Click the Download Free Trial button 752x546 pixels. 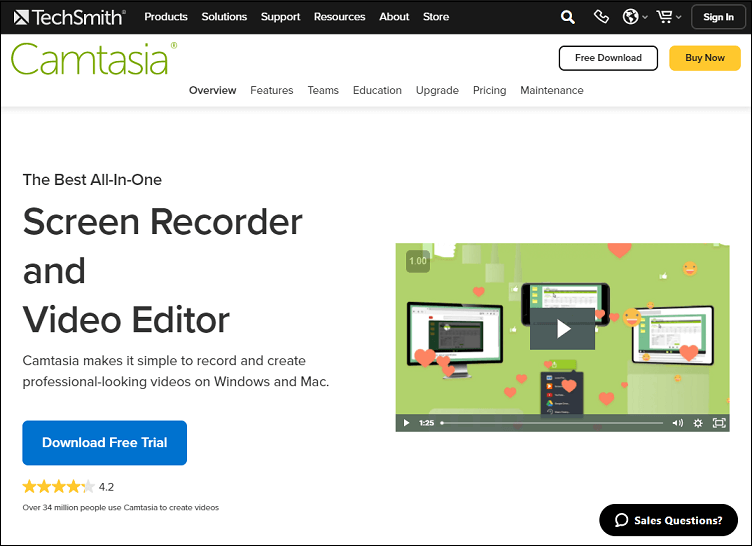click(x=105, y=442)
